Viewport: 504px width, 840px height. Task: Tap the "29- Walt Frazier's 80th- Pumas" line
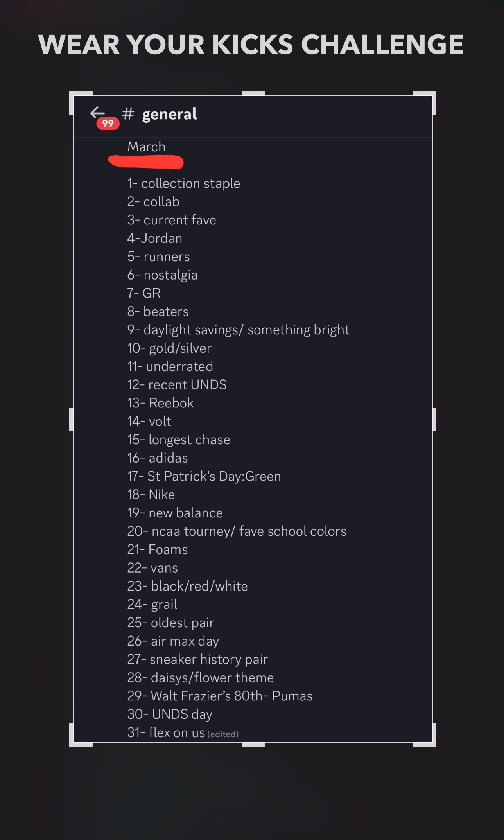click(x=220, y=696)
